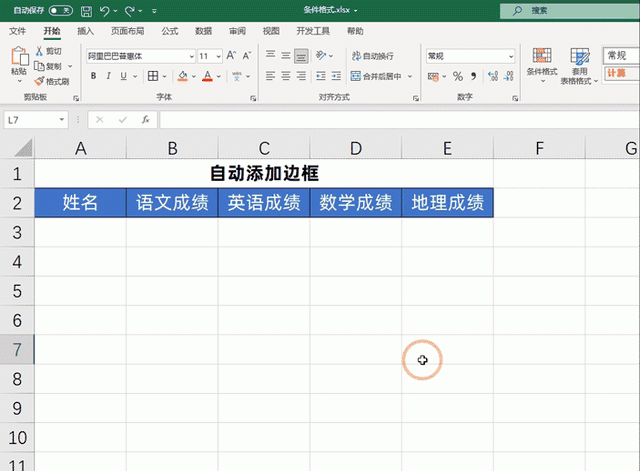
Task: Open the Name Box dropdown arrow
Action: [x=62, y=120]
